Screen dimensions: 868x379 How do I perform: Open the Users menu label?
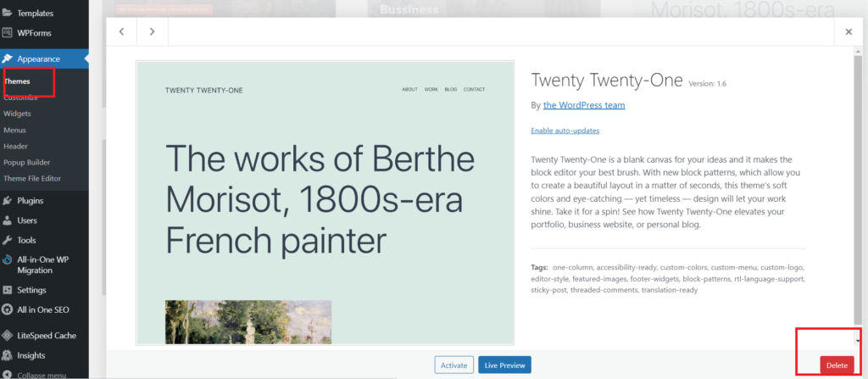tap(27, 220)
